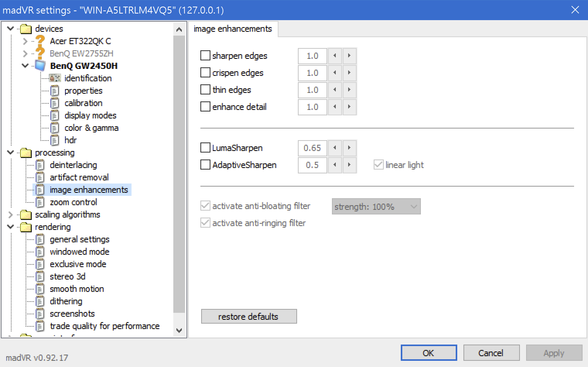
Task: Confirm with the OK button
Action: (429, 353)
